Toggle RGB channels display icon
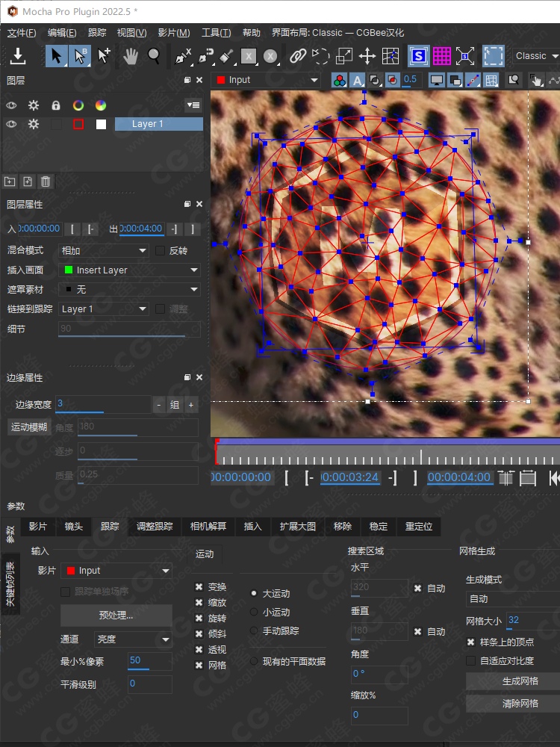Viewport: 560px width, 747px height. pos(340,80)
